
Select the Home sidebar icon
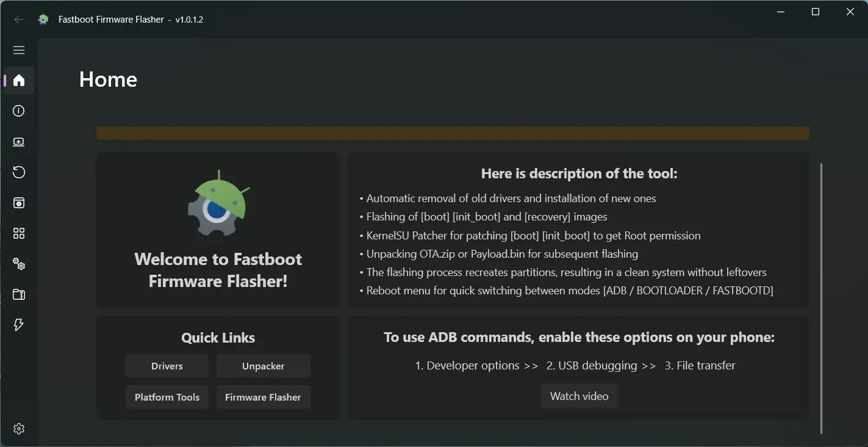pos(19,80)
